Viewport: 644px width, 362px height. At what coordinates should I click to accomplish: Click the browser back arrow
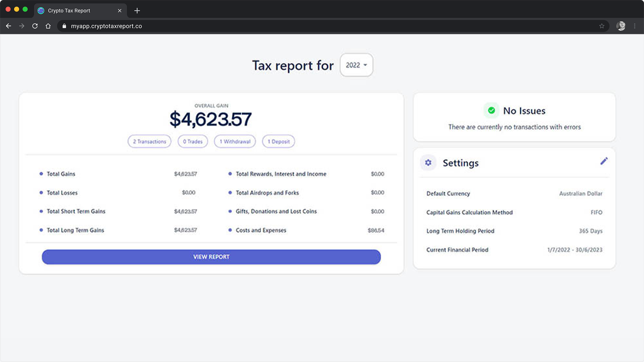tap(8, 26)
